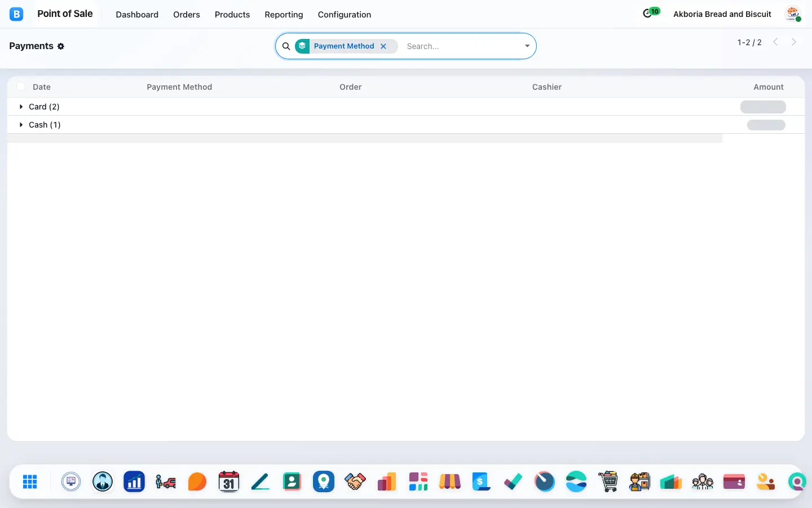Open the green contacts dock icon

(292, 481)
